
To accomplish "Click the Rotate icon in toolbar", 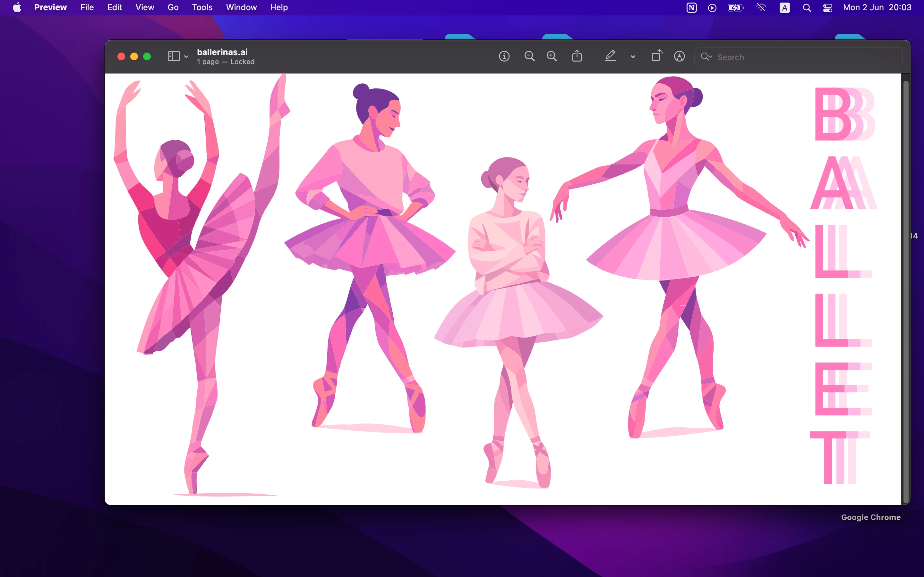I will click(656, 56).
